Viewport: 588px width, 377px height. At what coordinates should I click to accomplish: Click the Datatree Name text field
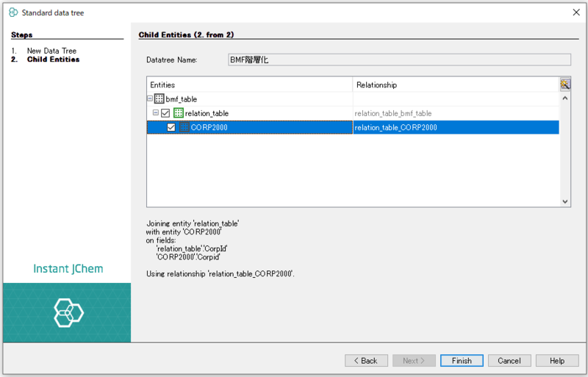click(399, 60)
